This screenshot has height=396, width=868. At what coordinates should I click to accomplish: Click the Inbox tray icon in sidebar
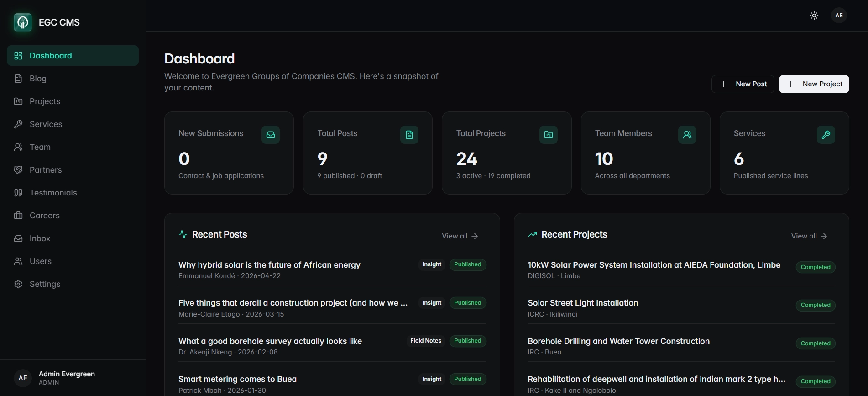[18, 238]
